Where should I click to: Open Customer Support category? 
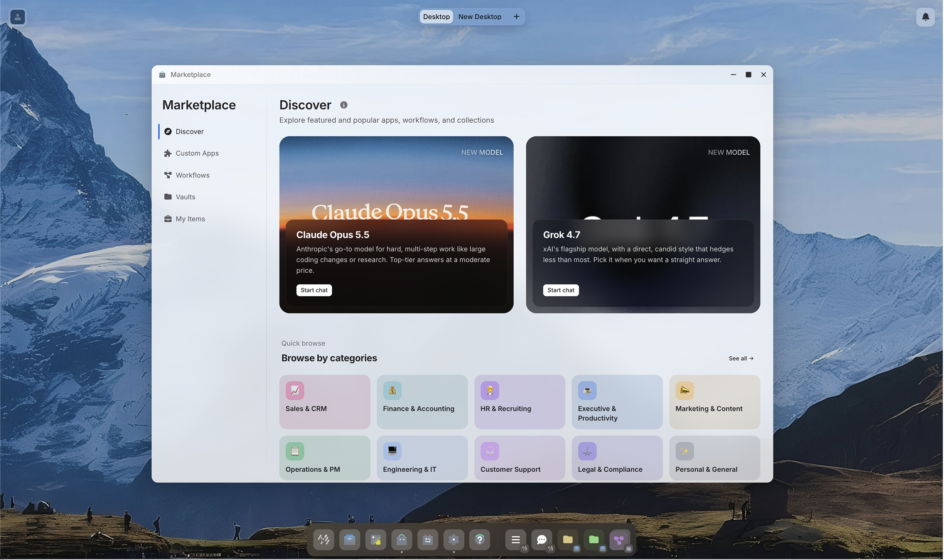pyautogui.click(x=520, y=459)
